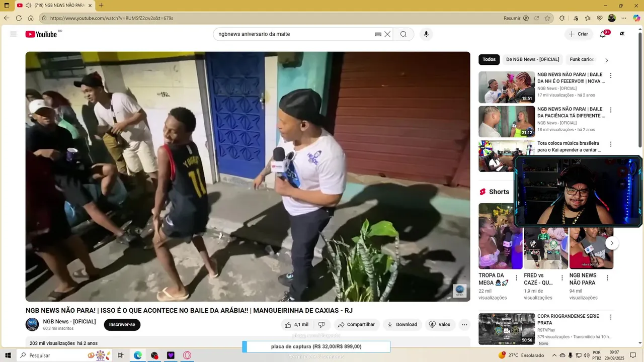Dislike the video
This screenshot has height=362, width=644.
tap(321, 325)
